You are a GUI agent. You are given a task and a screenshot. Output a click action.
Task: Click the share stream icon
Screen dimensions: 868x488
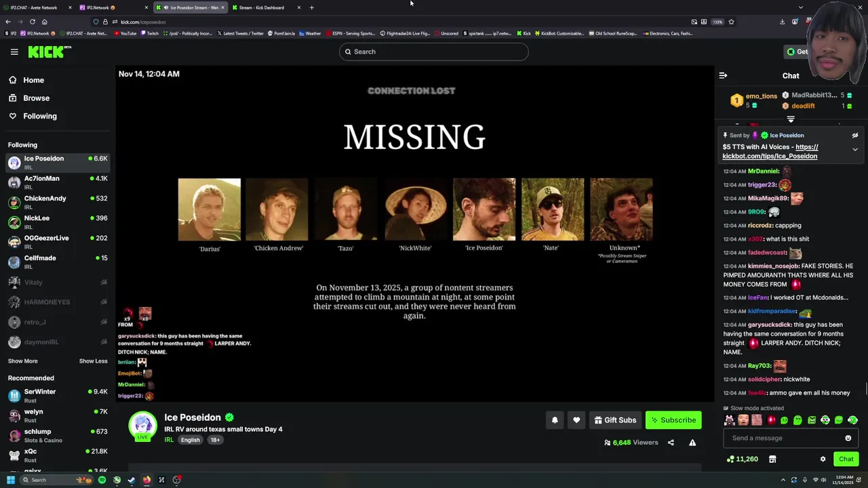pyautogui.click(x=671, y=443)
